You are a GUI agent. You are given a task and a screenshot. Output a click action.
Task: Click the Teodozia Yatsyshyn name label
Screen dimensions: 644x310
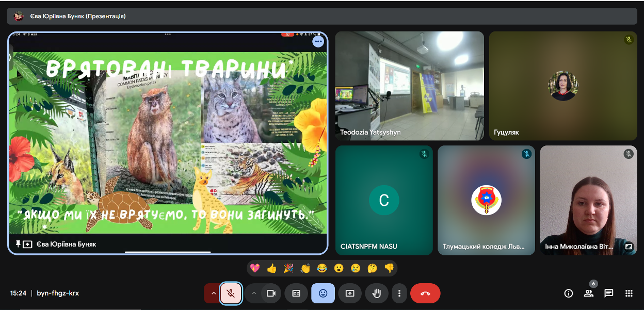[371, 133]
